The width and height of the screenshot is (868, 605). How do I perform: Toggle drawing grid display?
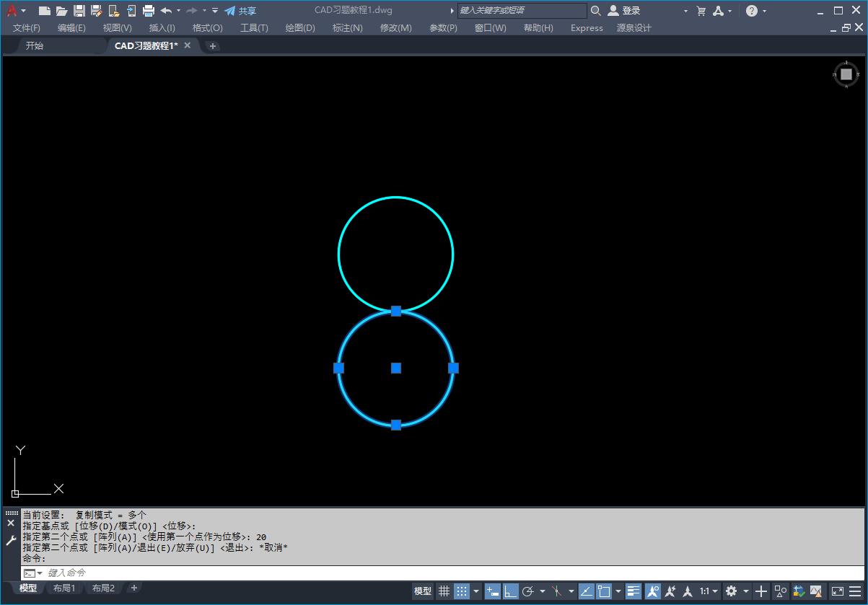[444, 591]
